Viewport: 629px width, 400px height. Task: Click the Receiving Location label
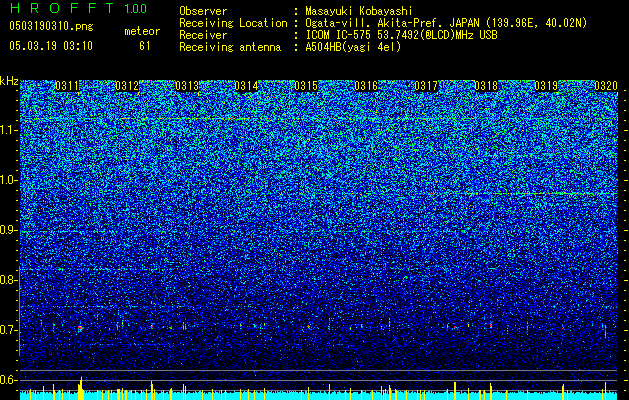[233, 23]
